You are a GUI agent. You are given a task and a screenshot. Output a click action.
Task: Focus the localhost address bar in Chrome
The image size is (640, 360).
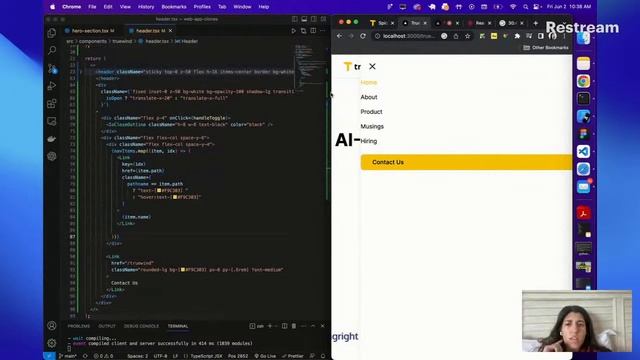(409, 36)
